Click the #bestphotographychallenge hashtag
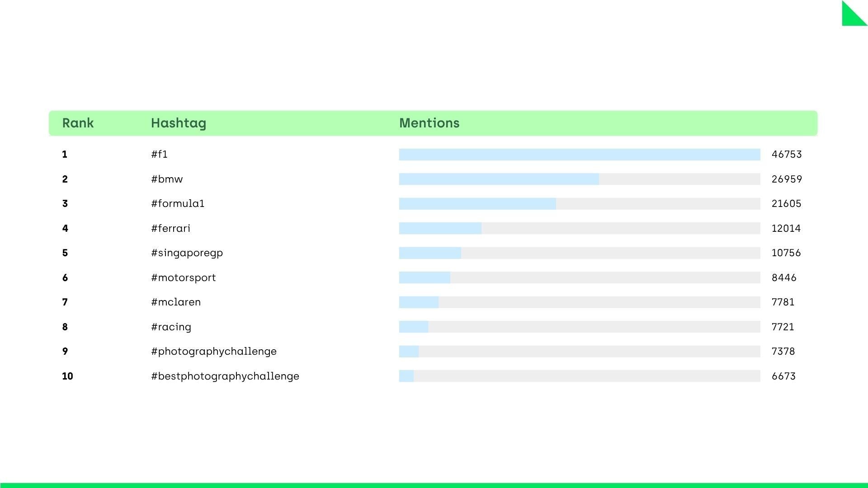The image size is (868, 488). (x=225, y=376)
